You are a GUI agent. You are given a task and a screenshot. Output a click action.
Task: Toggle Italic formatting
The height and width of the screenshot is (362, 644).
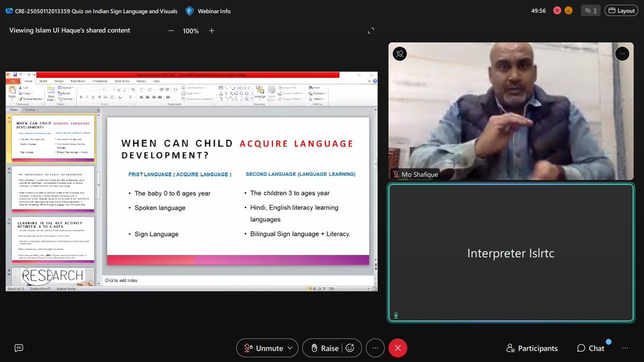86,97
